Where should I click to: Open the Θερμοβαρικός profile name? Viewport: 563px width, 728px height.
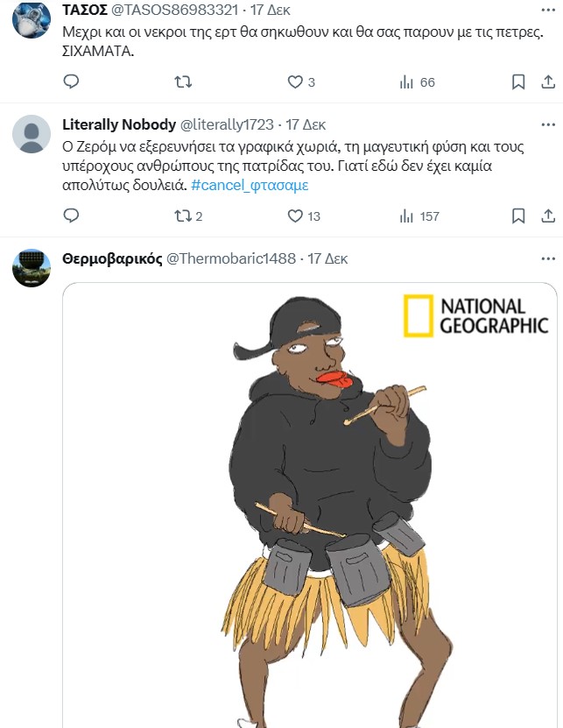point(112,259)
